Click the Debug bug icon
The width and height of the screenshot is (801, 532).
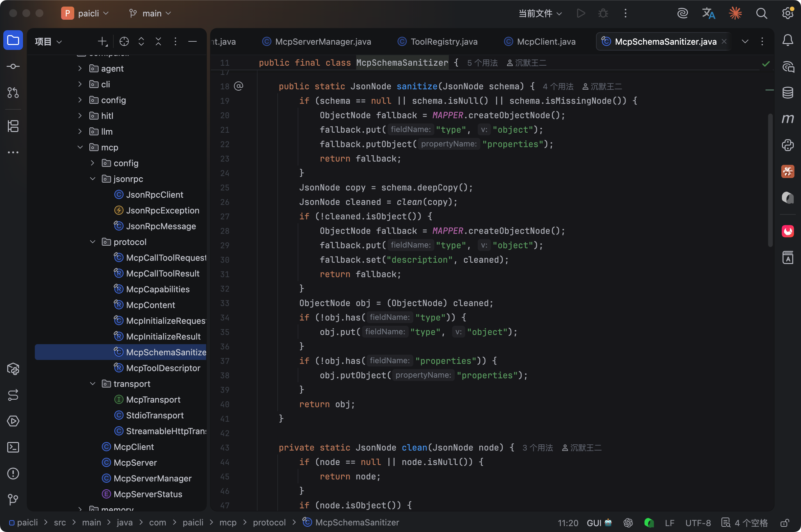603,13
